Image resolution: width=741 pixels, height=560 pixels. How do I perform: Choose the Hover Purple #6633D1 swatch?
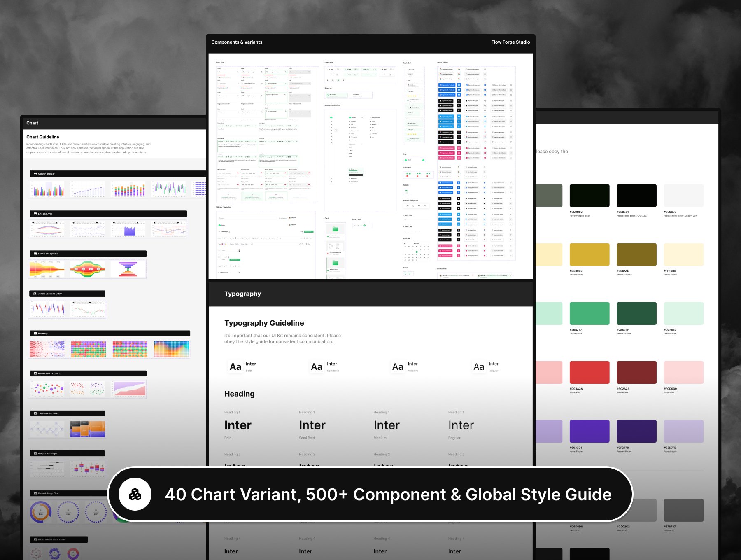coord(590,431)
